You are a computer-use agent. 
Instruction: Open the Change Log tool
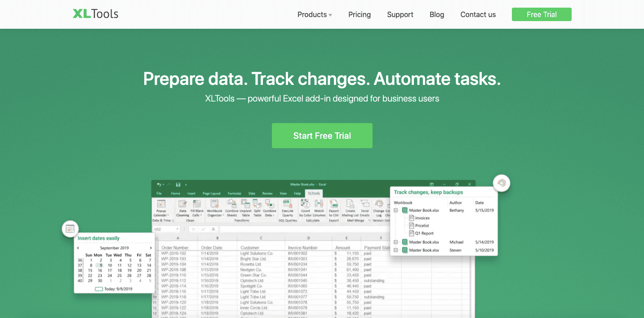(x=379, y=208)
